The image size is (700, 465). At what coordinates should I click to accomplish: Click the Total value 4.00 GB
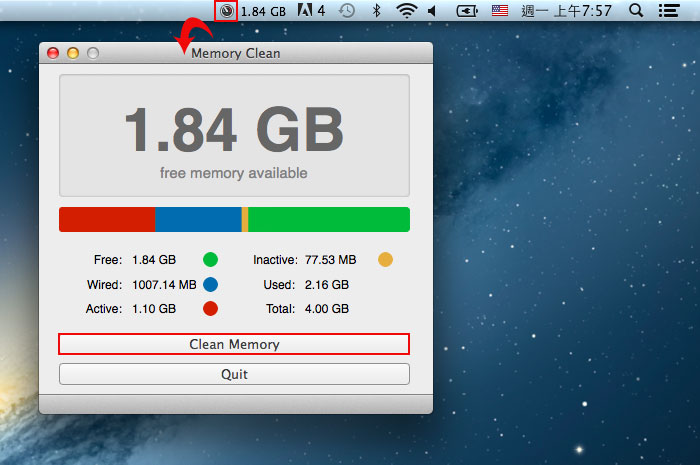[x=327, y=309]
